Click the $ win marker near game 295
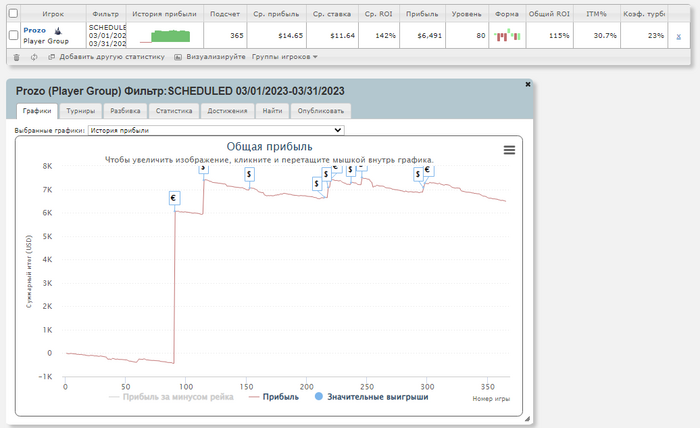Image resolution: width=700 pixels, height=428 pixels. point(418,174)
